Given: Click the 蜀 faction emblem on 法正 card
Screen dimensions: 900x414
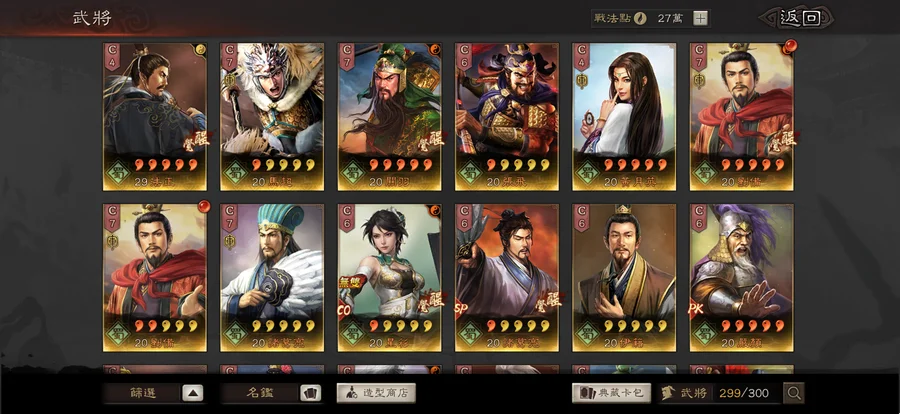Looking at the screenshot, I should point(119,172).
